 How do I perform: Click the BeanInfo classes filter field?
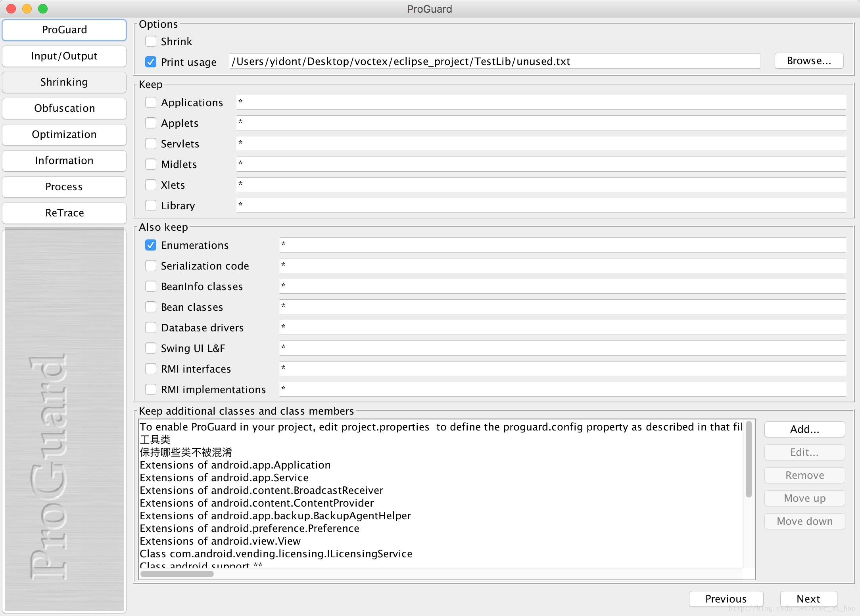coord(563,286)
